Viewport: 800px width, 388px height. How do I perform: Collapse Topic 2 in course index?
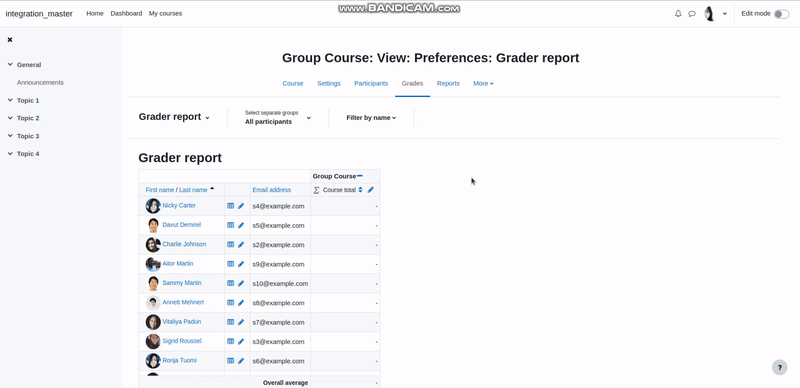coord(10,118)
